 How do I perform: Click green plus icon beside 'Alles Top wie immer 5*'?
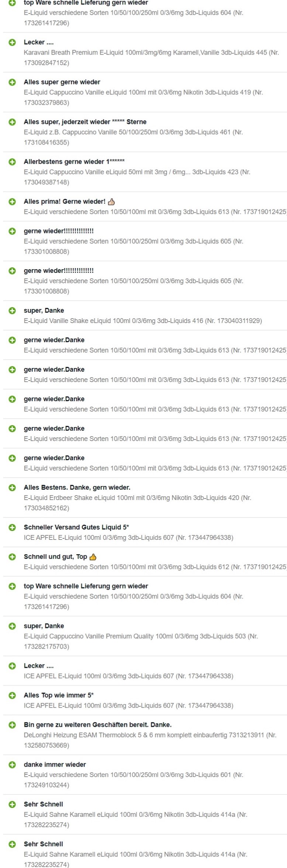[x=12, y=695]
